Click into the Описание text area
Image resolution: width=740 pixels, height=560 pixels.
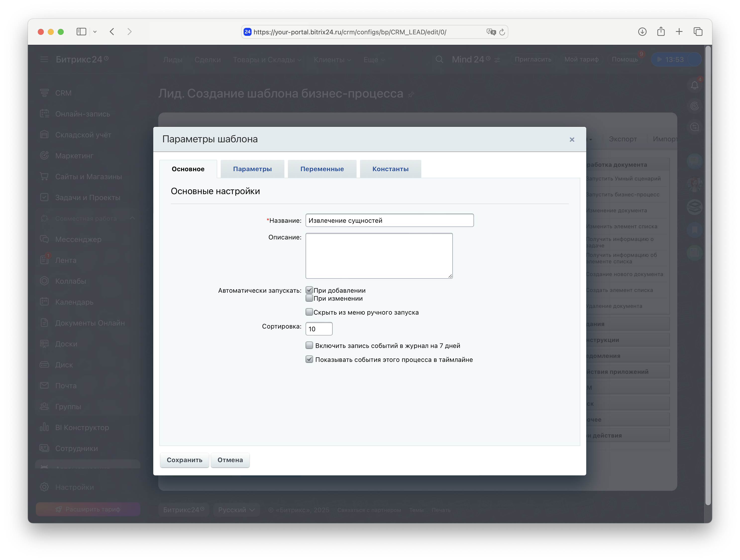379,256
